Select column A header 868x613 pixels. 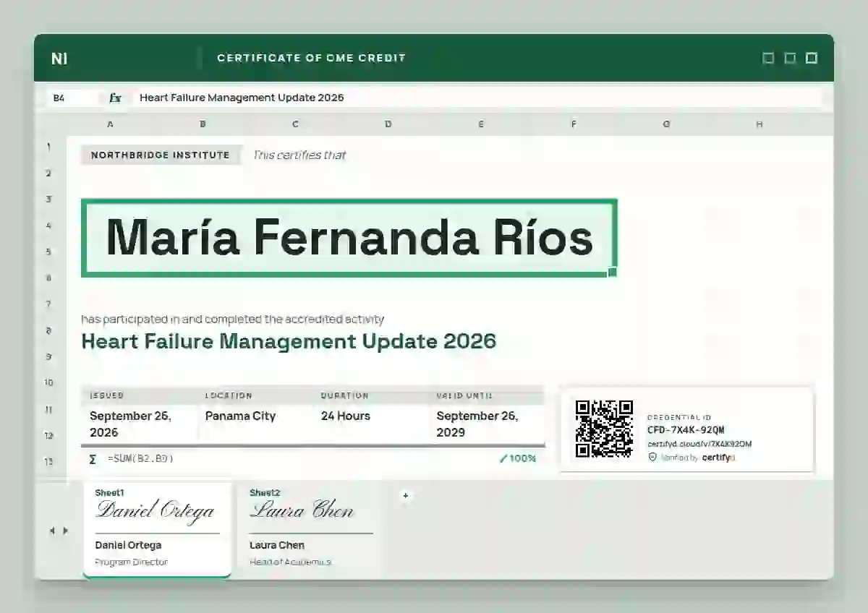[111, 124]
